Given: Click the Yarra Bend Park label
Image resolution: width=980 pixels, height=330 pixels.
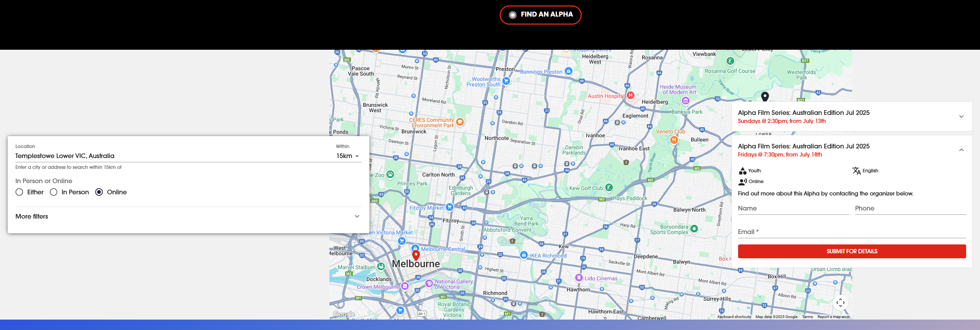Looking at the screenshot, I should pos(526,221).
